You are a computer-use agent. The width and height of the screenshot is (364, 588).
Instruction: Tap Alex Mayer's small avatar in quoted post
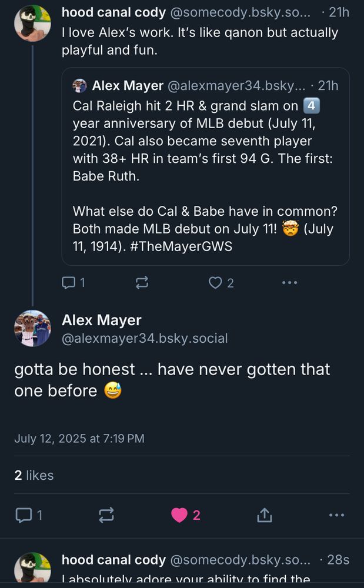[79, 86]
